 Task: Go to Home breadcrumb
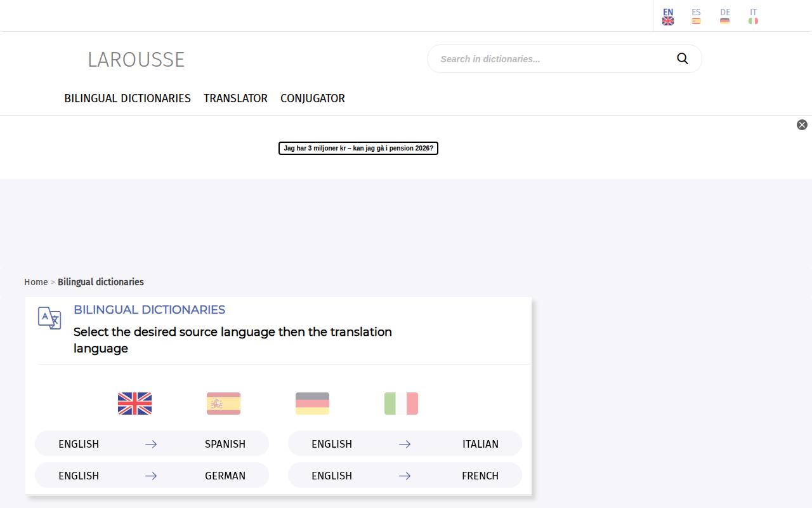pos(36,282)
